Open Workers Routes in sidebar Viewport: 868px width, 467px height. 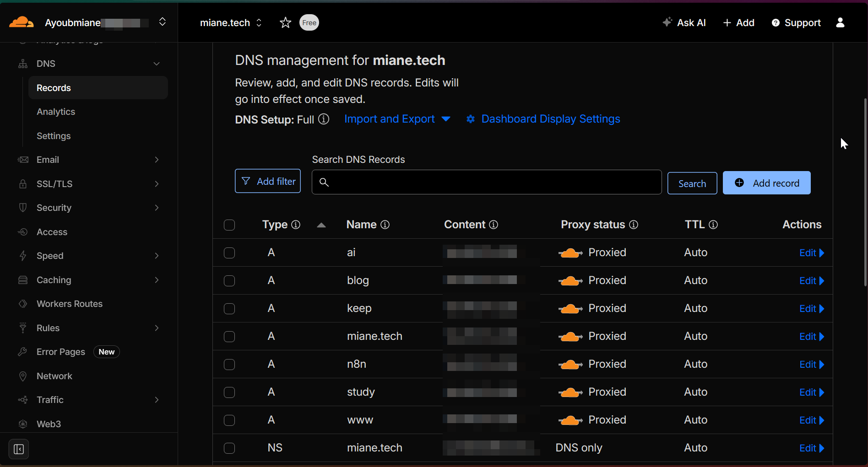70,304
